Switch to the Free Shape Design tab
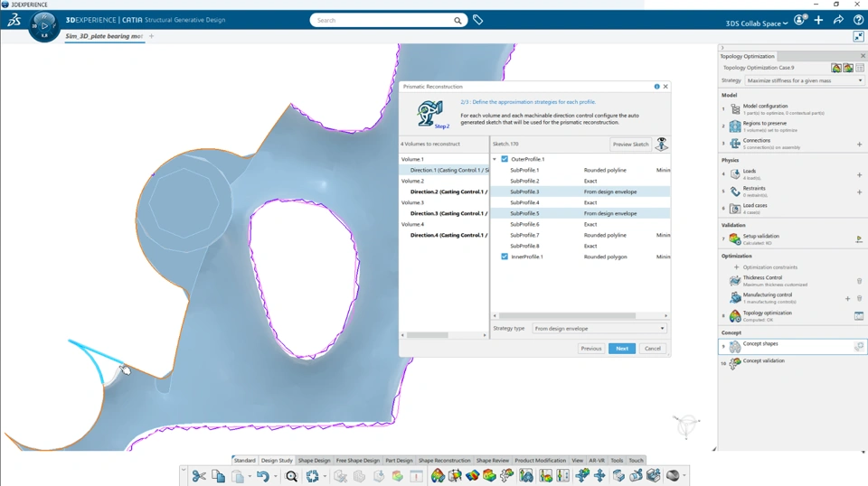Viewport: 868px width, 486px height. tap(358, 461)
